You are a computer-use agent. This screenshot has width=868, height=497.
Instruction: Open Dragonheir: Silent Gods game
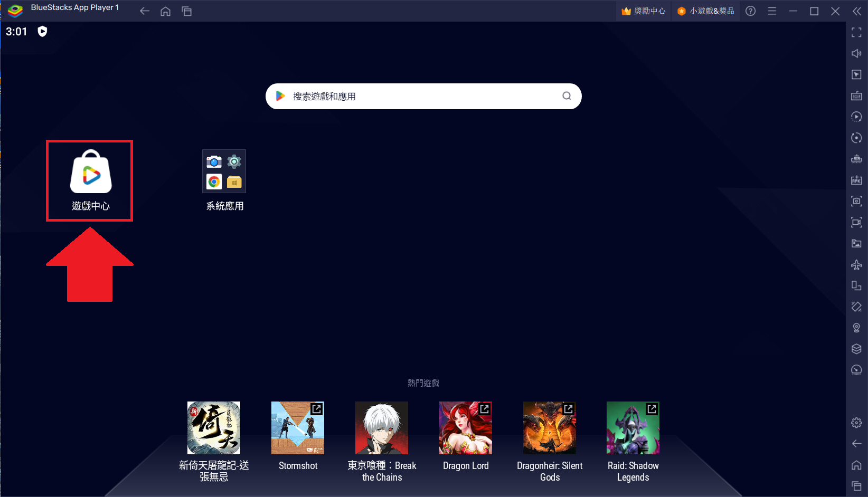550,428
